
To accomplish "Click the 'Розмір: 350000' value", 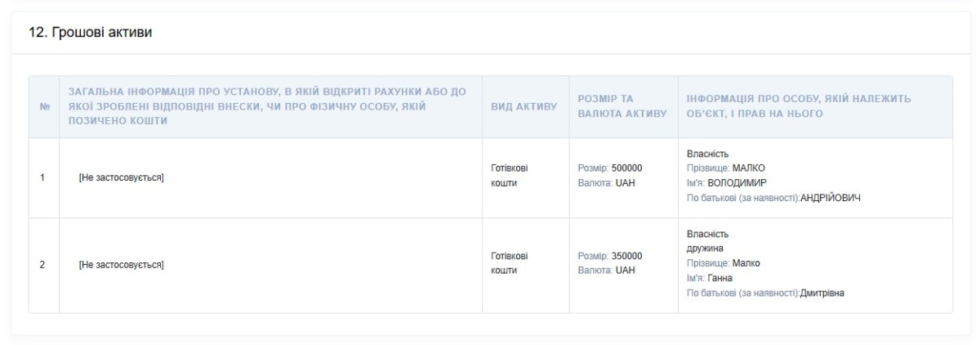I will (x=610, y=256).
